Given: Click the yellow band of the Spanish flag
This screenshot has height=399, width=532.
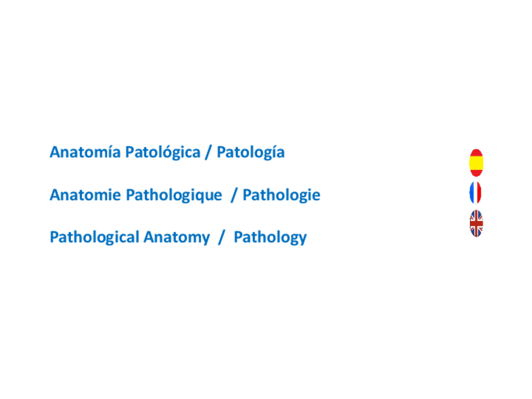Looking at the screenshot, I should pyautogui.click(x=476, y=163).
